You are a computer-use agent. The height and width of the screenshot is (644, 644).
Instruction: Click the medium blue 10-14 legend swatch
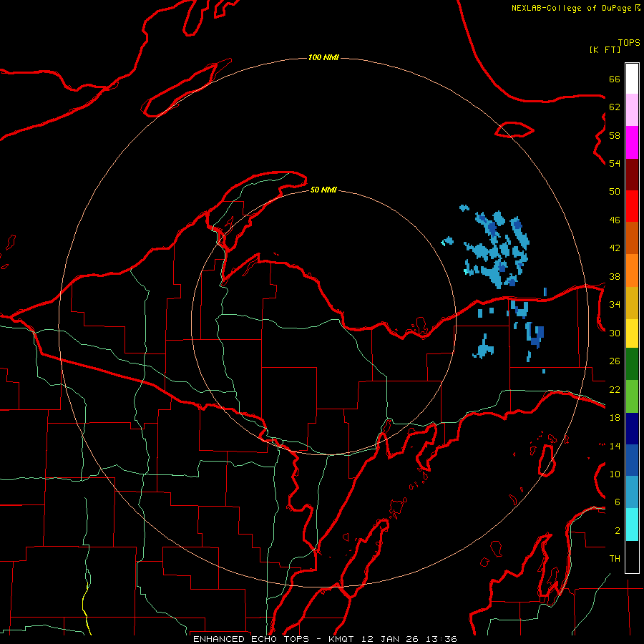pyautogui.click(x=632, y=460)
